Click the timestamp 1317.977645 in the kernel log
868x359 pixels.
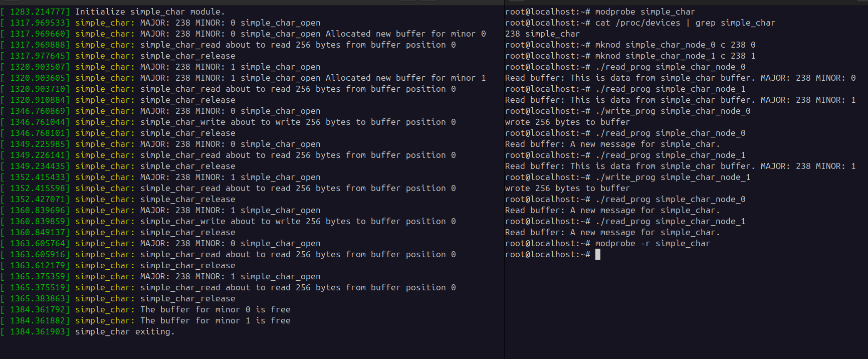(x=40, y=56)
